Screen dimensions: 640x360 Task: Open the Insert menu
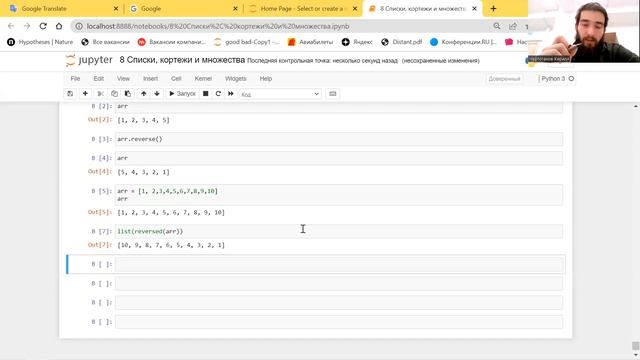click(150, 79)
